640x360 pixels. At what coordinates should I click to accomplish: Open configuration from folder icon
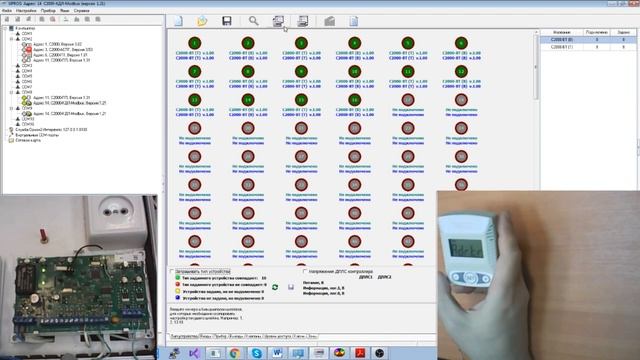click(x=202, y=21)
